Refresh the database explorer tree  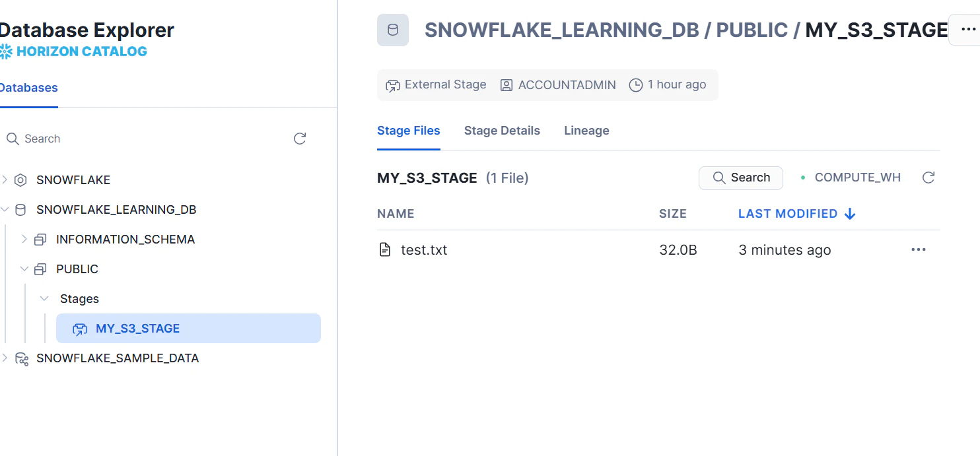tap(300, 139)
